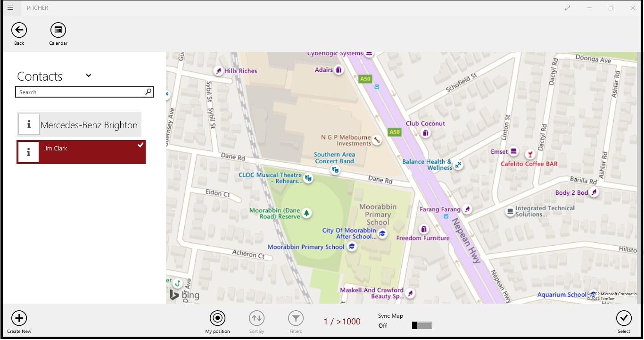The height and width of the screenshot is (340, 644).
Task: Toggle the Sync Map switch
Action: click(x=421, y=325)
